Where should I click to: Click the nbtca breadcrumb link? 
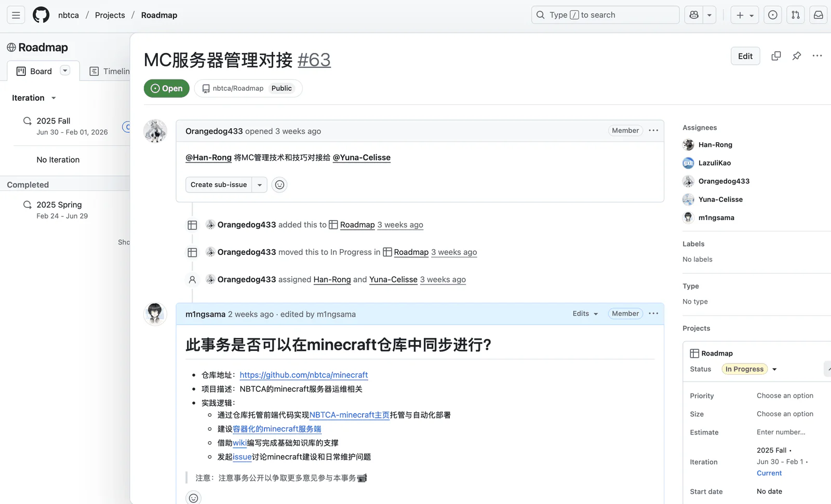tap(69, 15)
